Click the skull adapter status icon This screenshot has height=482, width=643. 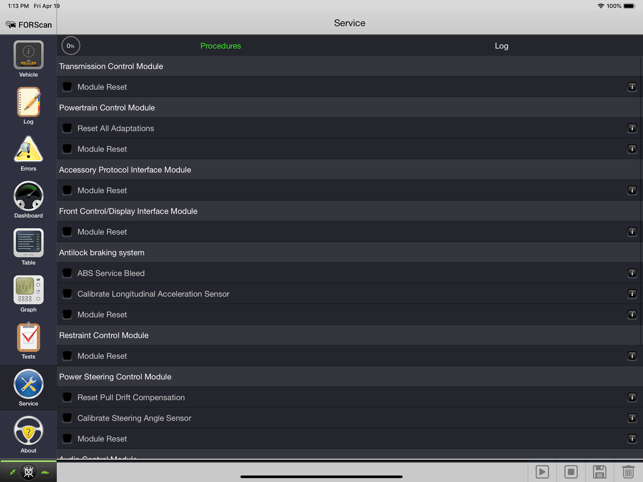pos(28,472)
